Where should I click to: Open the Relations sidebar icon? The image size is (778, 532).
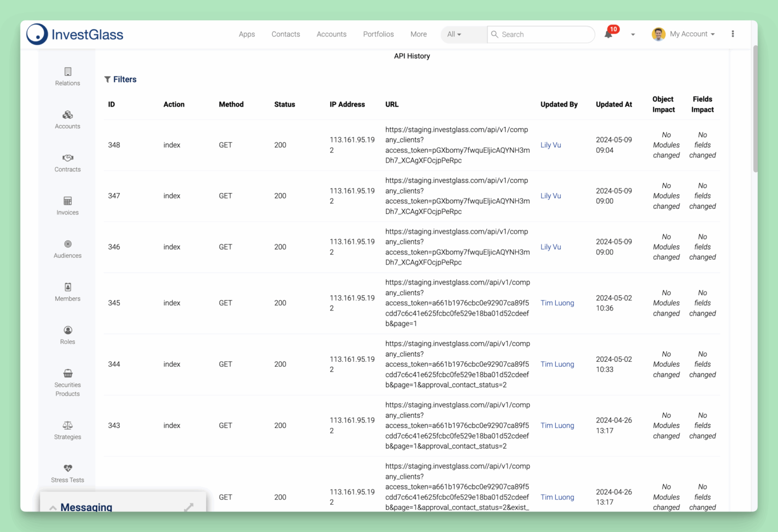68,72
